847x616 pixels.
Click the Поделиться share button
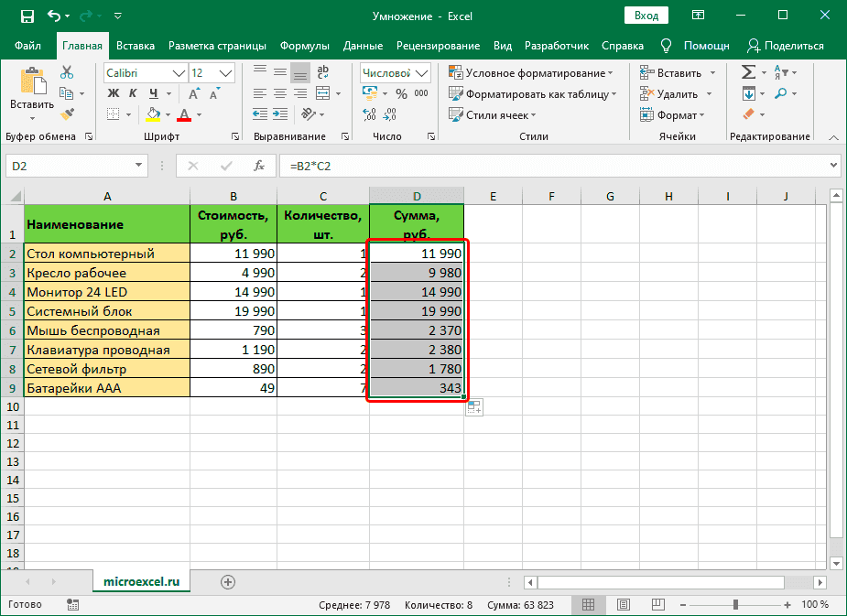click(786, 46)
